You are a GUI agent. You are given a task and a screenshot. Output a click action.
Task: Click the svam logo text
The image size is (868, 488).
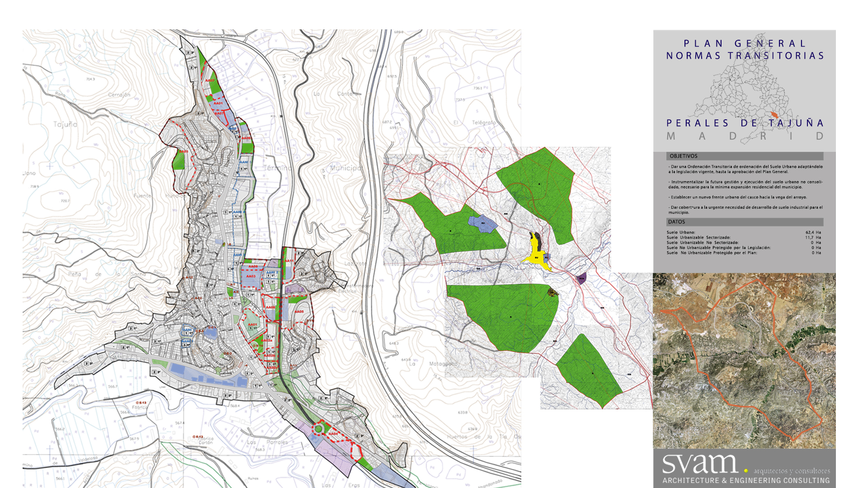tap(700, 465)
